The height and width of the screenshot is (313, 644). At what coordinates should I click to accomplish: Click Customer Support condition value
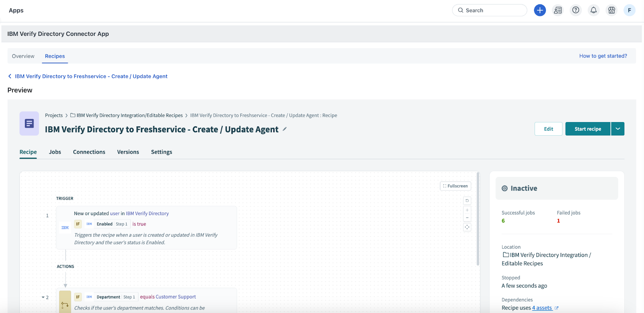pyautogui.click(x=176, y=297)
